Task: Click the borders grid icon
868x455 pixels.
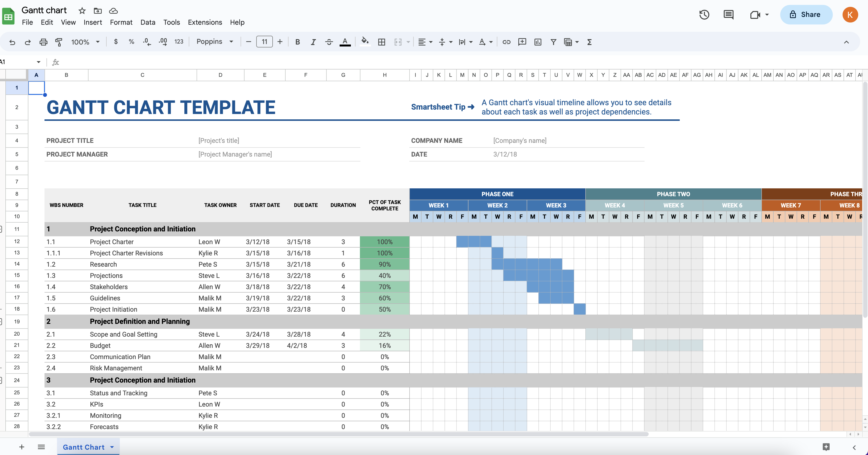Action: (381, 42)
